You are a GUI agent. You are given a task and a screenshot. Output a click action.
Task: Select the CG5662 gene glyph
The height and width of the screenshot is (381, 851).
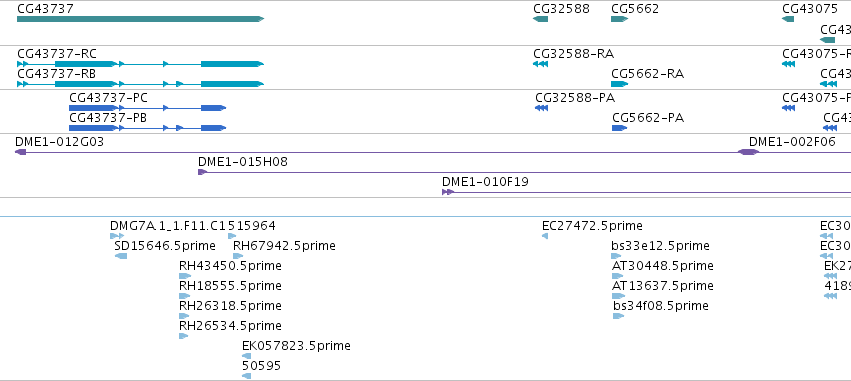click(x=619, y=19)
